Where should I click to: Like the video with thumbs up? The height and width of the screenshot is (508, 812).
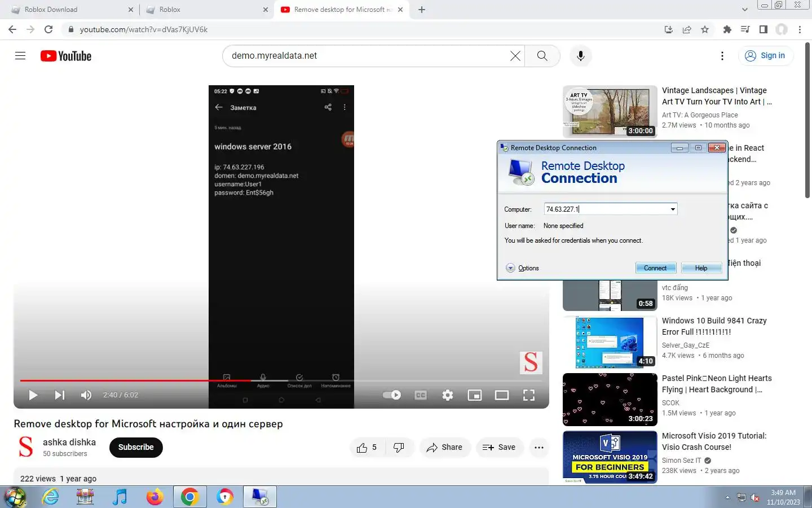pyautogui.click(x=367, y=447)
